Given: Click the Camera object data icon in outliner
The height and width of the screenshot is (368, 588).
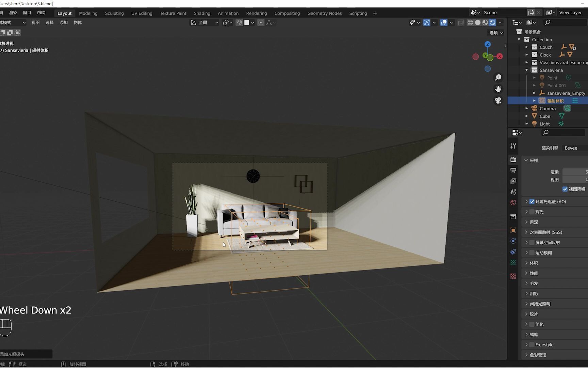Looking at the screenshot, I should tap(567, 108).
